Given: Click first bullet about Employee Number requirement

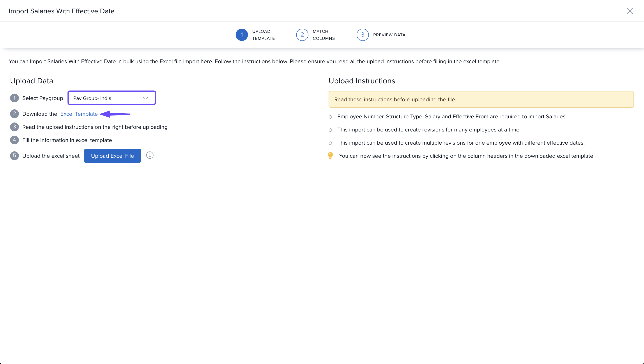Looking at the screenshot, I should pos(452,117).
